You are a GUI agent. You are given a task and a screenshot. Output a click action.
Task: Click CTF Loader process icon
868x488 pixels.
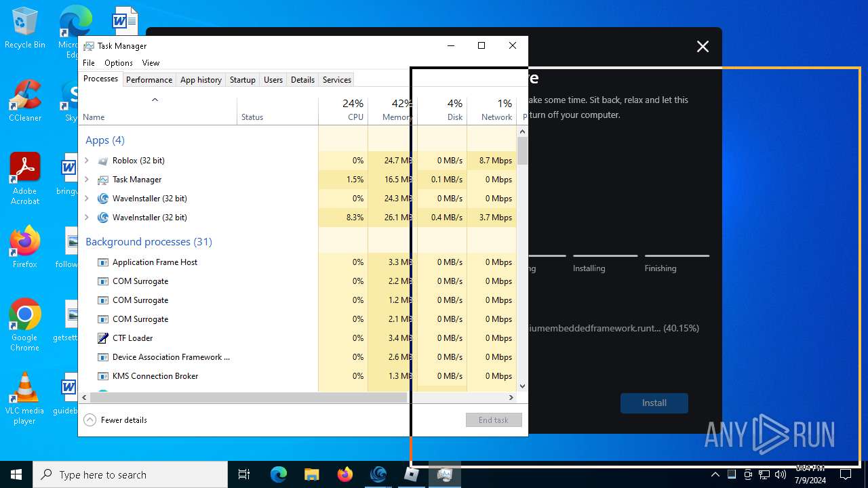tap(103, 338)
